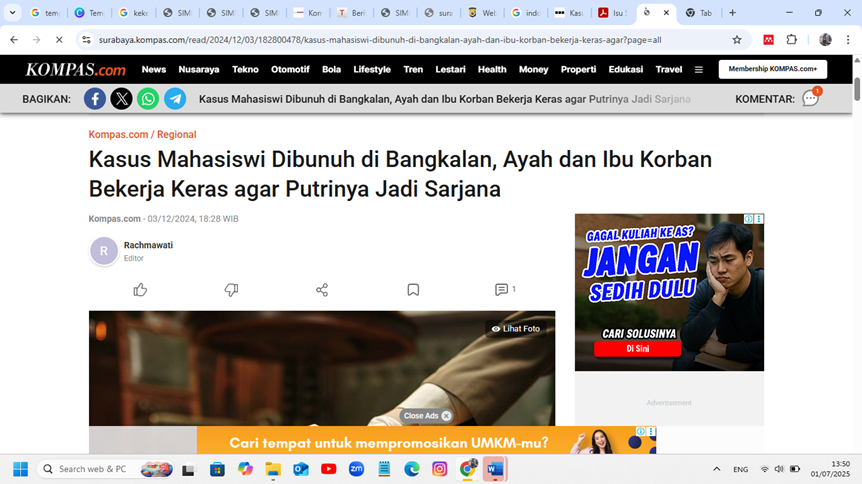Image resolution: width=862 pixels, height=484 pixels.
Task: Share article on X (Twitter)
Action: tap(121, 99)
